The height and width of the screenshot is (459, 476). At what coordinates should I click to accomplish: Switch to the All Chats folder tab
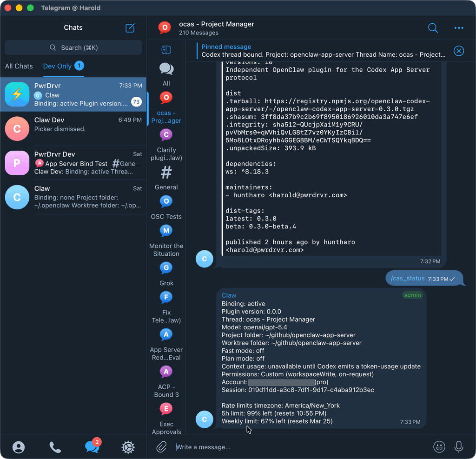coord(19,66)
